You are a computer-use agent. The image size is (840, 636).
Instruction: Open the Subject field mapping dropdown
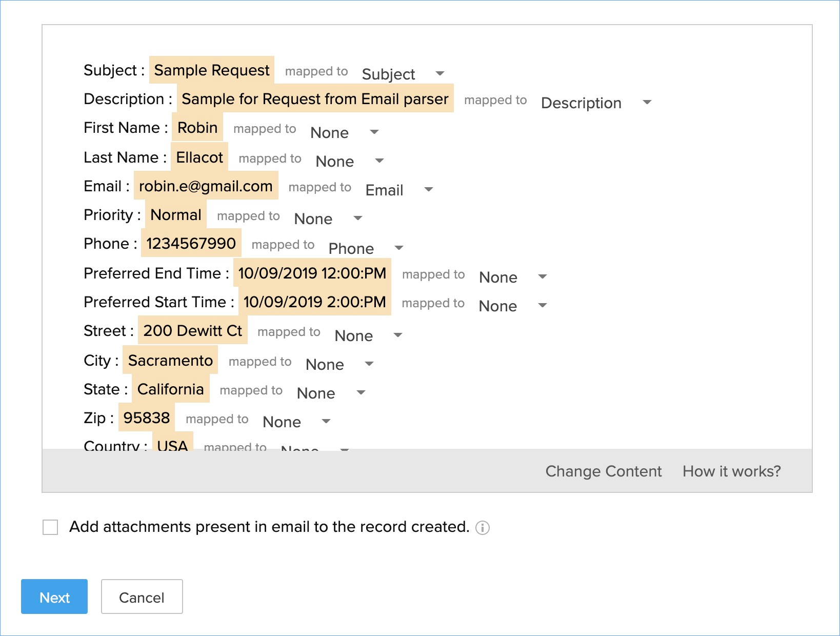(x=403, y=74)
